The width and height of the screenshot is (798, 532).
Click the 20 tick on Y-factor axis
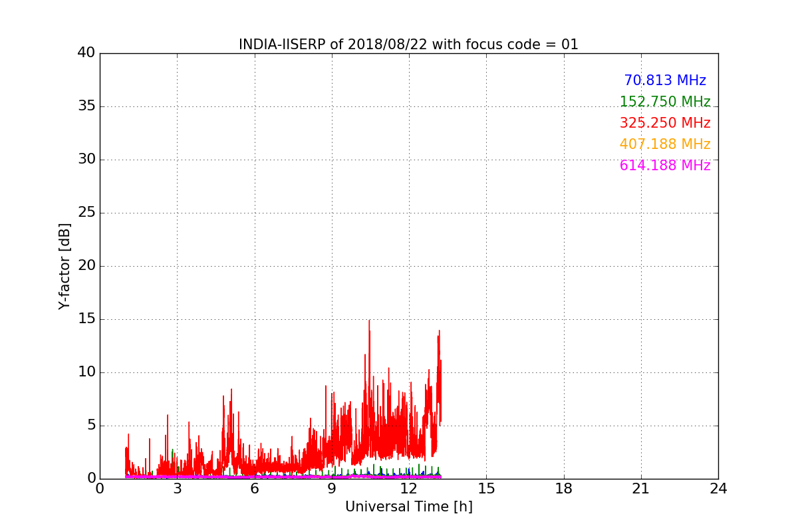pyautogui.click(x=86, y=266)
